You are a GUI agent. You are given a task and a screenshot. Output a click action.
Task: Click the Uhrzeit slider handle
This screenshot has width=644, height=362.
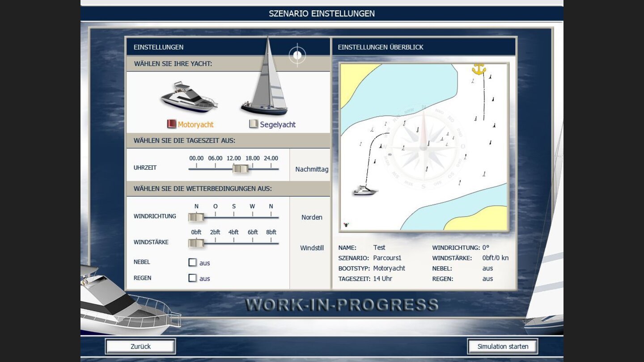241,168
